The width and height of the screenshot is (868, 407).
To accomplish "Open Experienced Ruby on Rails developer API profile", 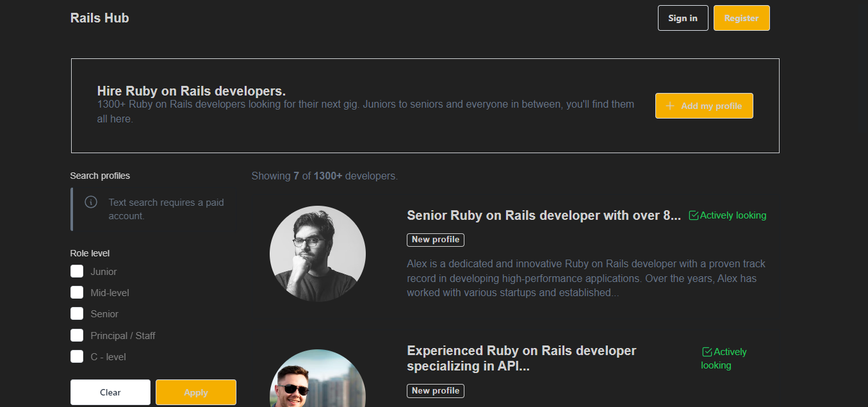I will point(522,358).
